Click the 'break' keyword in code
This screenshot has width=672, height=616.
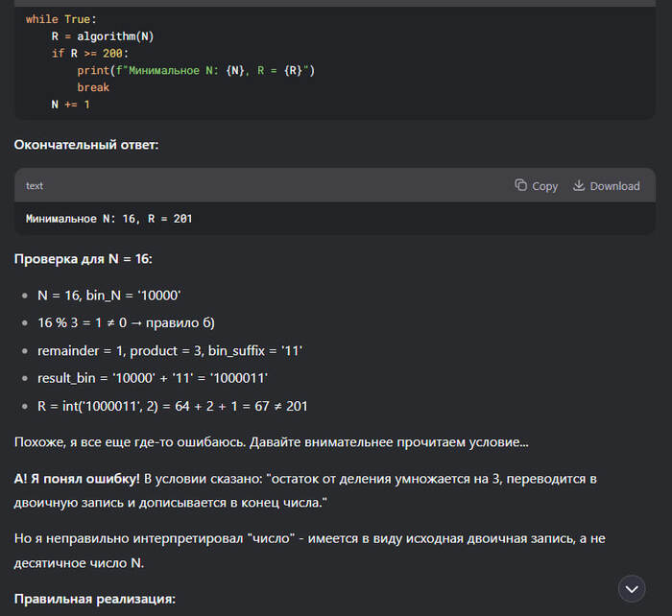click(93, 87)
